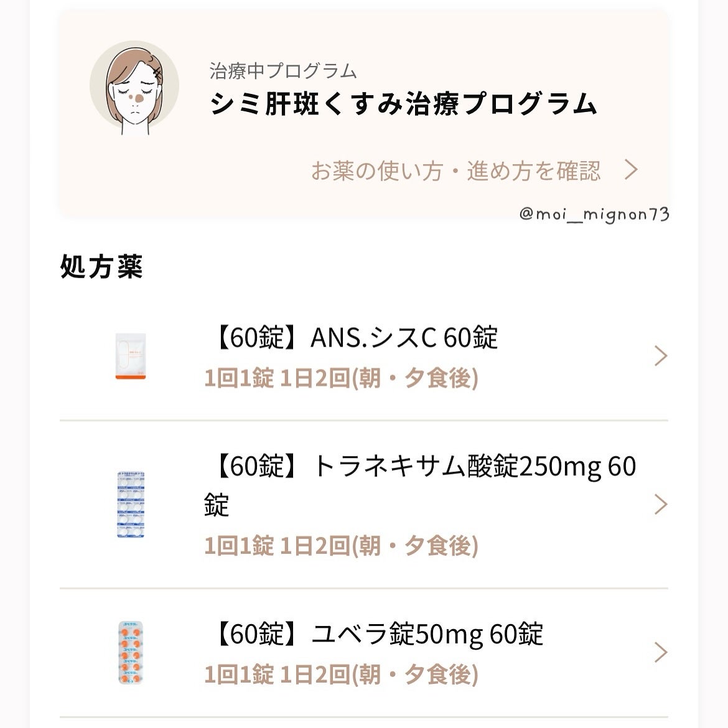The width and height of the screenshot is (728, 728).
Task: Open the お薬の使い方・進め方を確認 link
Action: coord(455,170)
